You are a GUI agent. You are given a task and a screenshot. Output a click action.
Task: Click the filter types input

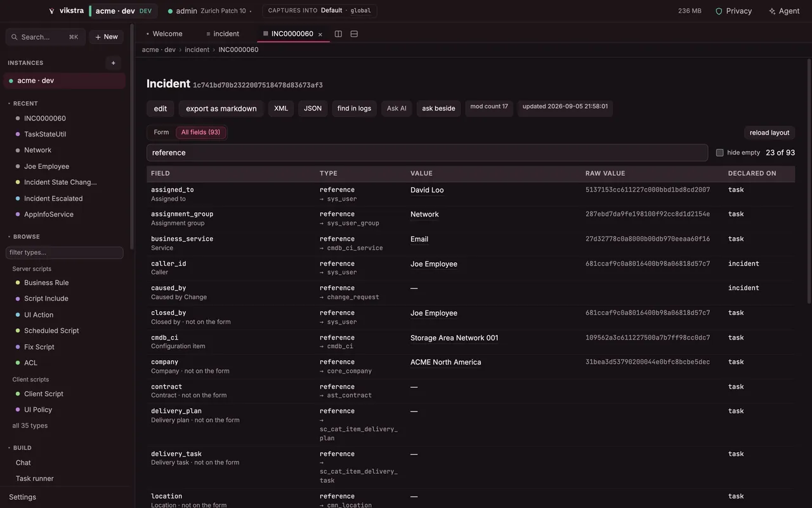click(x=65, y=253)
